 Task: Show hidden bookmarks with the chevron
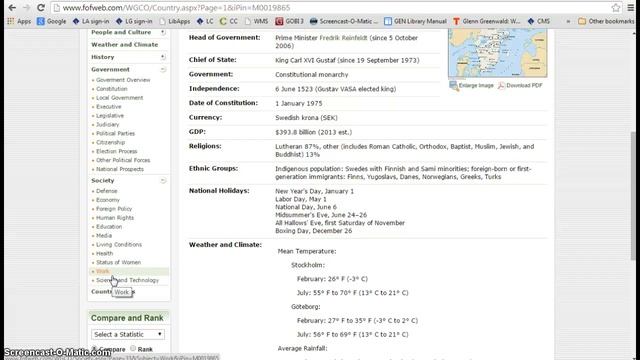click(x=568, y=21)
